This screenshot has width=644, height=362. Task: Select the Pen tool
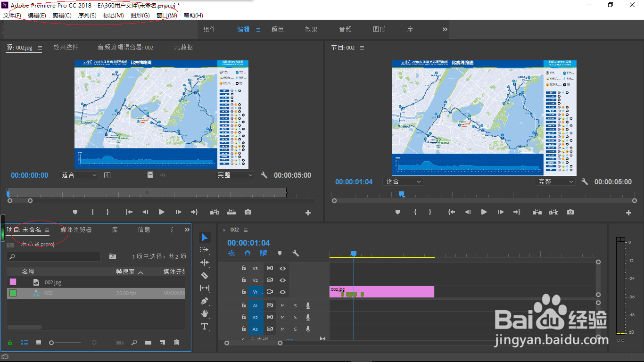point(205,301)
